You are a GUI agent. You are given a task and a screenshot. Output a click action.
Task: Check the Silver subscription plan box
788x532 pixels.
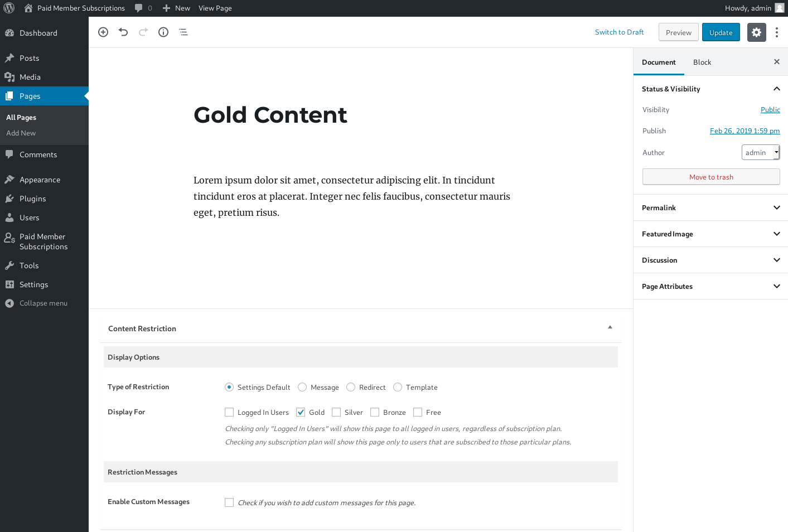[x=336, y=412]
